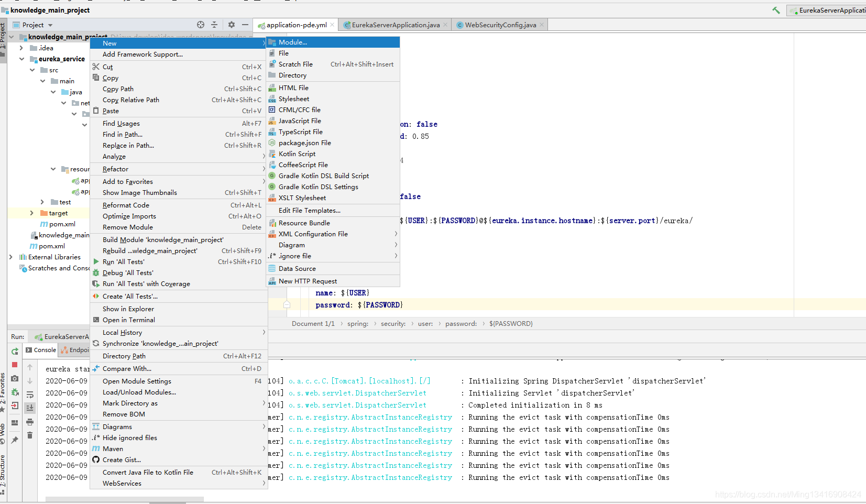The height and width of the screenshot is (504, 866).
Task: Expand XML Configuration File submenu
Action: pos(333,234)
